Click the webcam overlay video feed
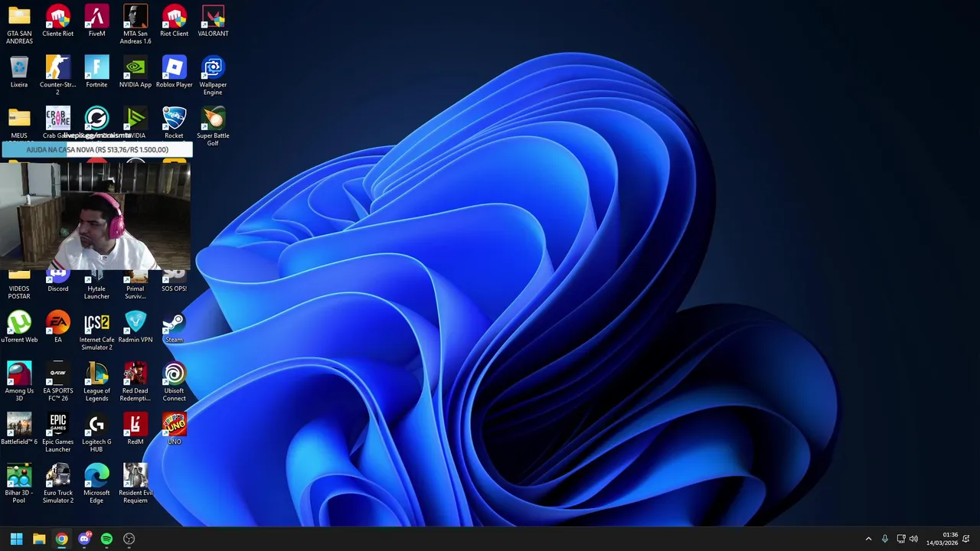The image size is (980, 551). (x=96, y=214)
